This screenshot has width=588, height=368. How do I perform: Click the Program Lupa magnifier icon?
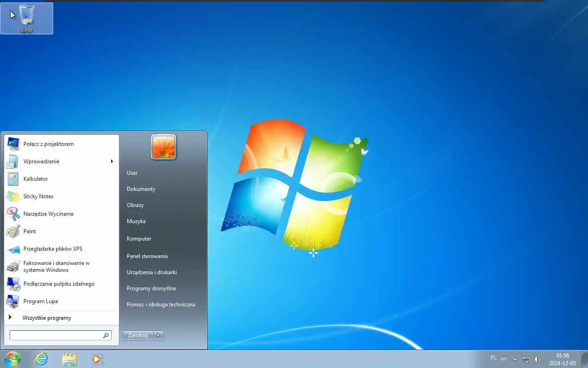pos(13,301)
